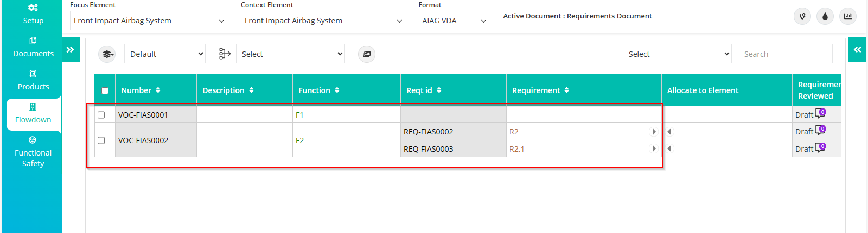Click the water drop icon button
This screenshot has height=233, width=868.
click(x=825, y=16)
